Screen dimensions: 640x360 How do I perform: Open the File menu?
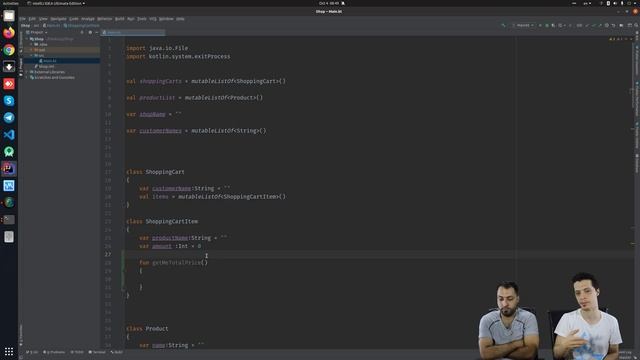click(22, 19)
